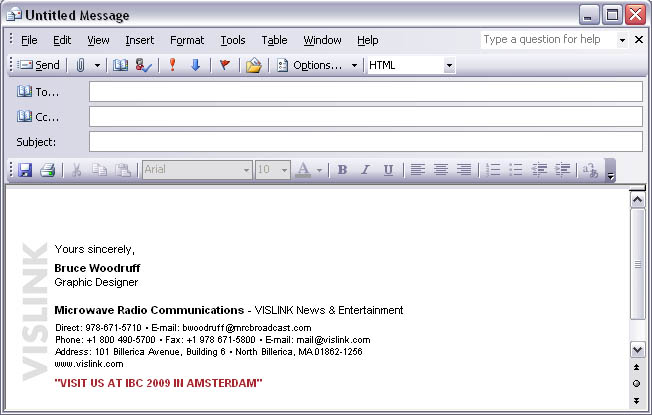Click the Paste clipboard icon
The image size is (652, 415).
[123, 170]
